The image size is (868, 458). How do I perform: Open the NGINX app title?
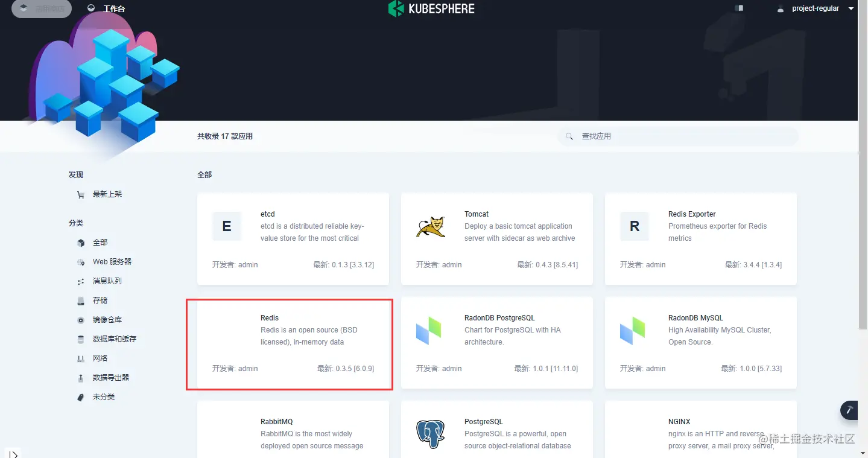point(679,422)
